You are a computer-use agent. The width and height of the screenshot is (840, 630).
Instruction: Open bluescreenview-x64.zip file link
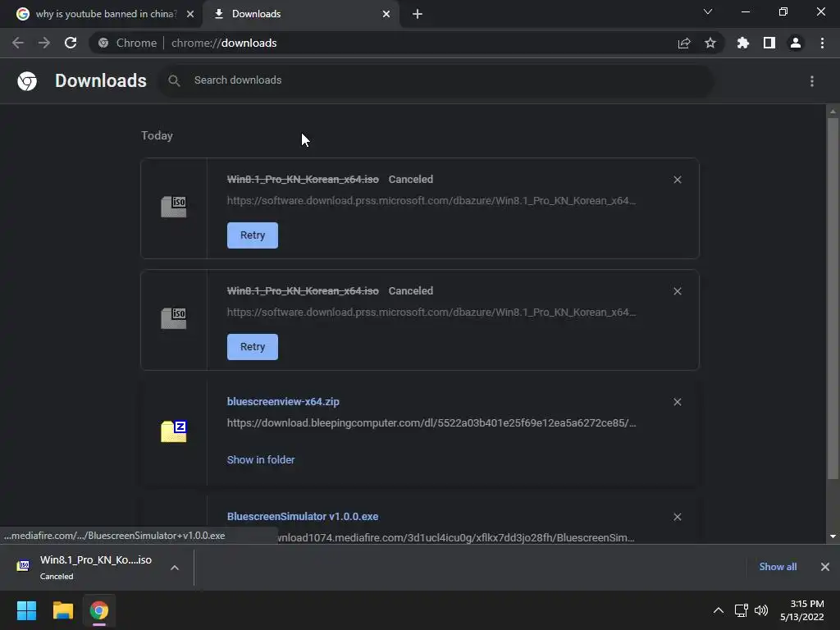click(x=283, y=401)
